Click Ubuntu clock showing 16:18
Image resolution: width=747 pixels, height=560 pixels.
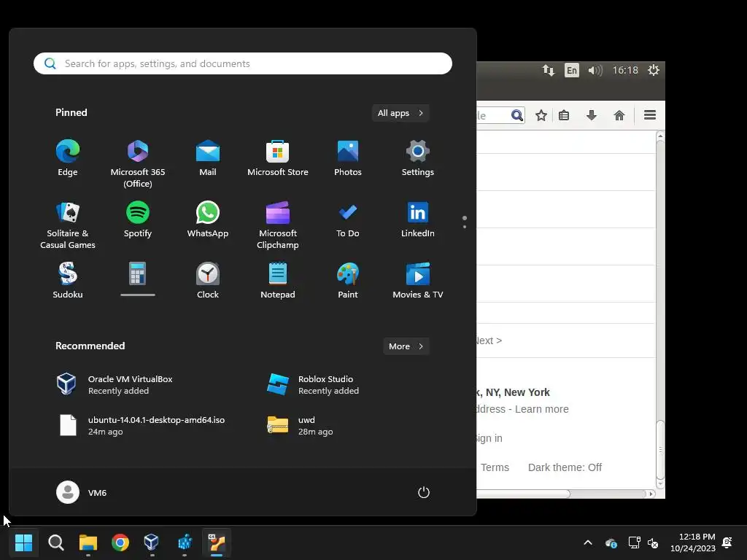pyautogui.click(x=625, y=71)
